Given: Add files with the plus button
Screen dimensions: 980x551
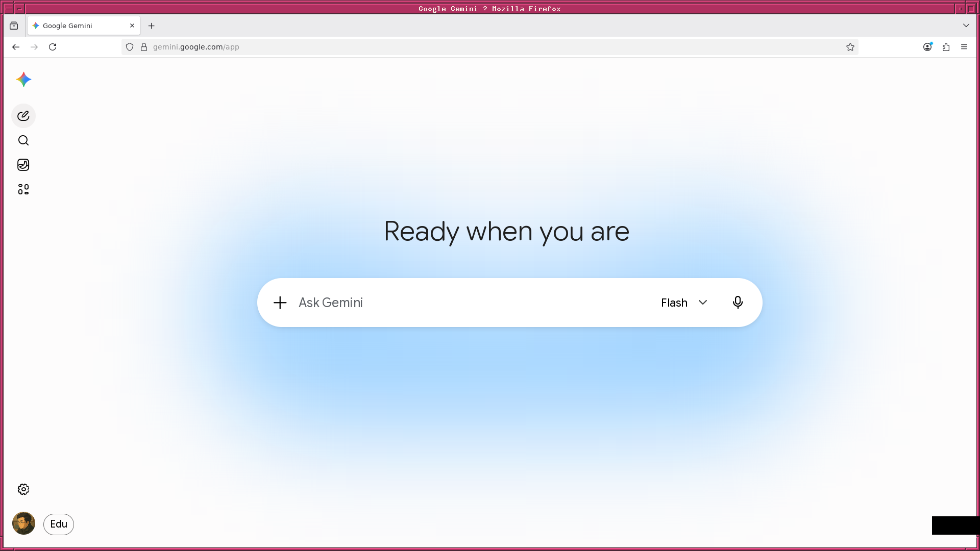Looking at the screenshot, I should [280, 303].
